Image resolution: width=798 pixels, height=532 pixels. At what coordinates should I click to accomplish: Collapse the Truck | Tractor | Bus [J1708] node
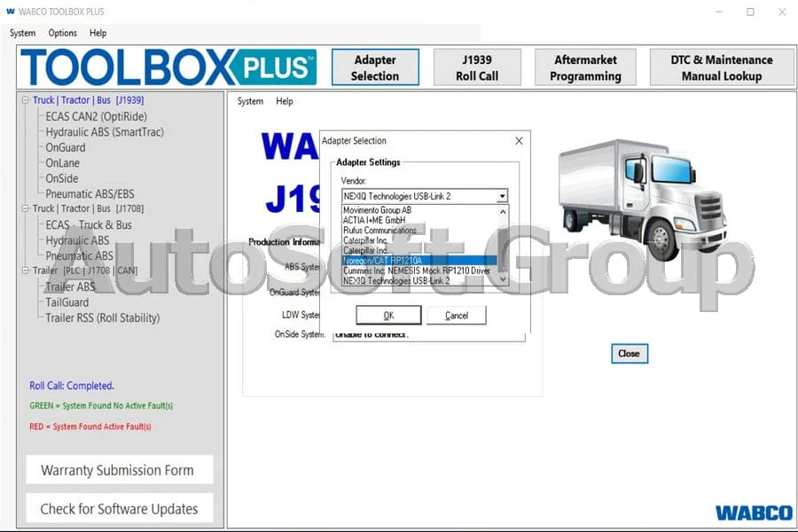25,208
